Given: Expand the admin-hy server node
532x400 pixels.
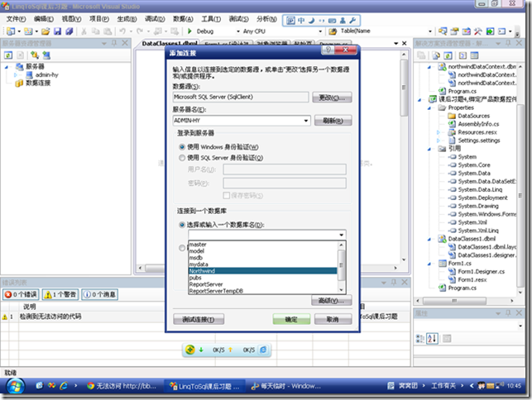Looking at the screenshot, I should point(16,75).
